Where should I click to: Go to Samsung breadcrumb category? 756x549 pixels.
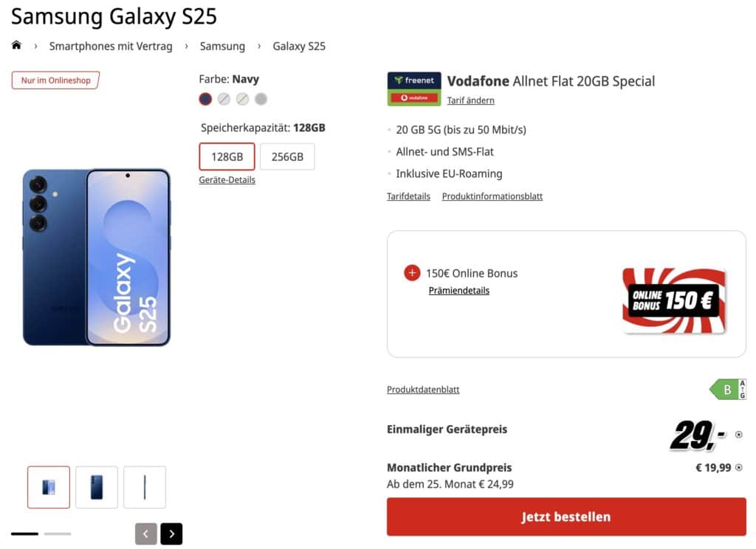[x=222, y=46]
